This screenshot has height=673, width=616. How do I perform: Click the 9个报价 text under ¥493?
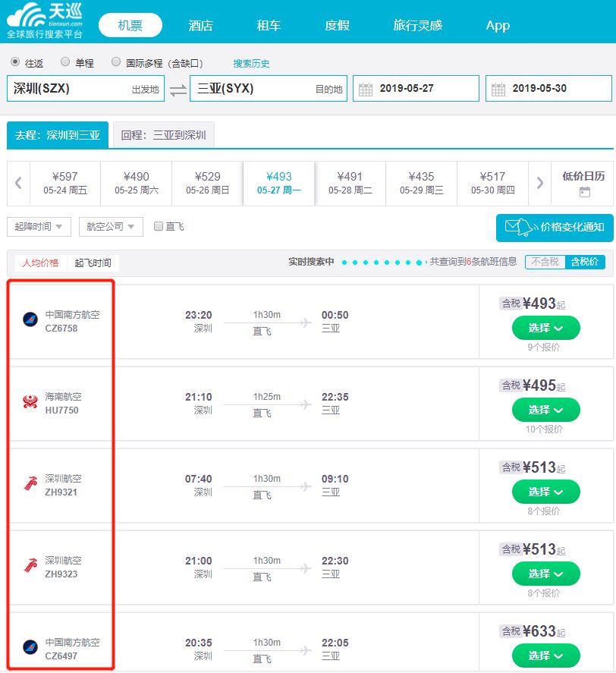tap(544, 348)
